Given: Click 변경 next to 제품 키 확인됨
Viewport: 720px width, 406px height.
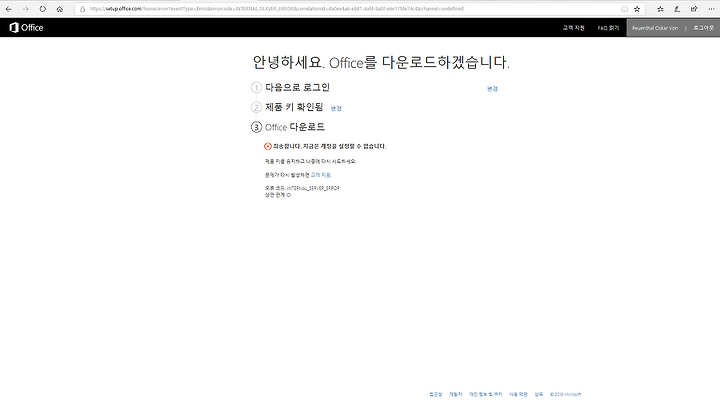Looking at the screenshot, I should (x=336, y=108).
